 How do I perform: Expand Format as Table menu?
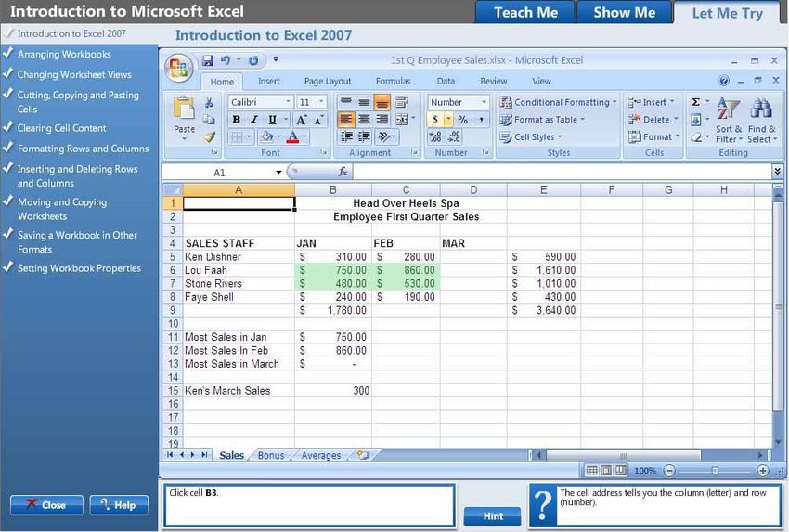(x=542, y=120)
